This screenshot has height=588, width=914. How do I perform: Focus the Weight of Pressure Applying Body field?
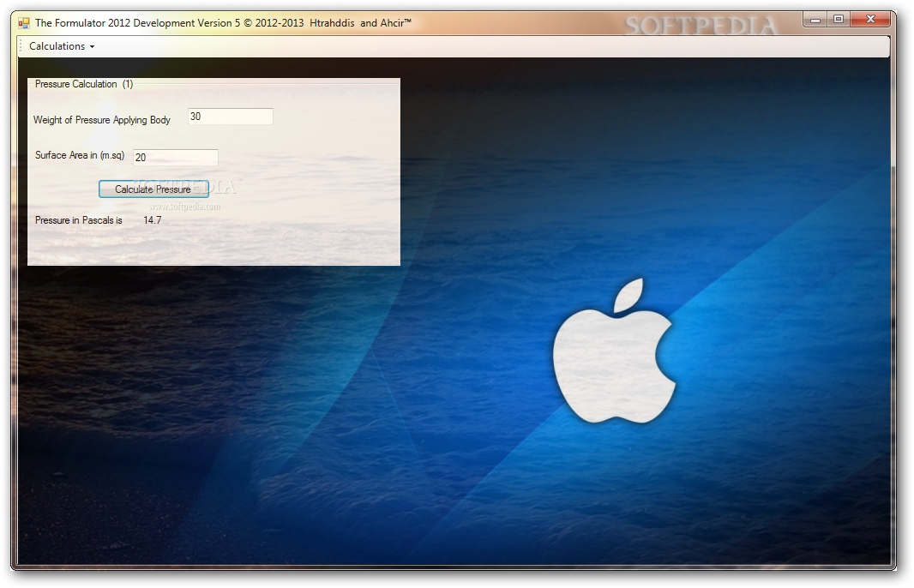231,117
